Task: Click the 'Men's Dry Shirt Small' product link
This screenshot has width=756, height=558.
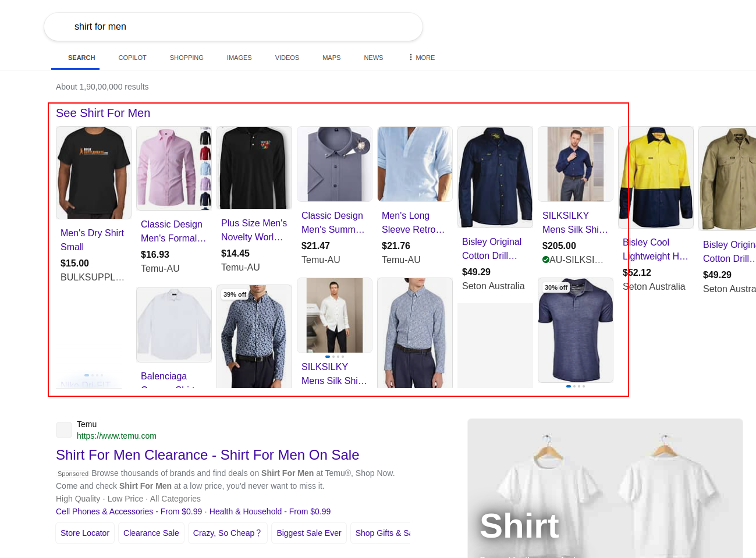Action: [x=93, y=240]
